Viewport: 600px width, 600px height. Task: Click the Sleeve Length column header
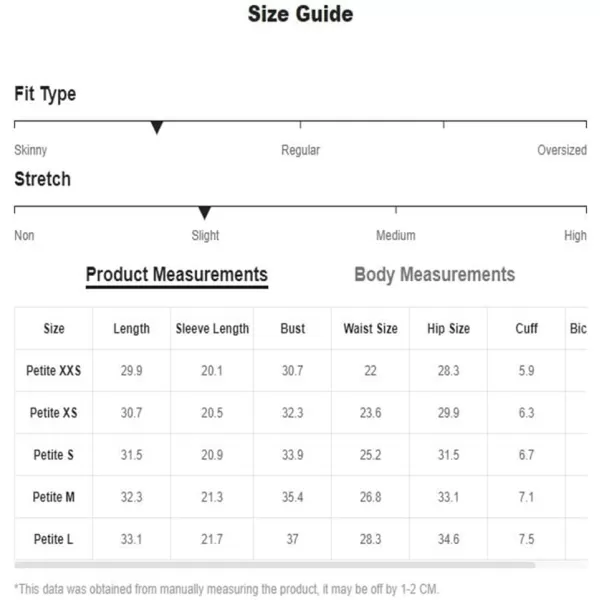tap(212, 328)
